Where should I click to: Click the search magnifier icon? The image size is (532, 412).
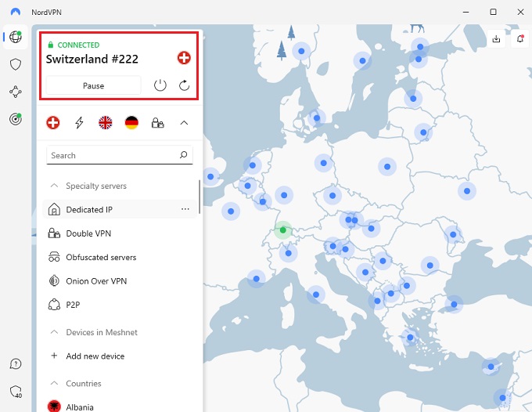[x=184, y=155]
